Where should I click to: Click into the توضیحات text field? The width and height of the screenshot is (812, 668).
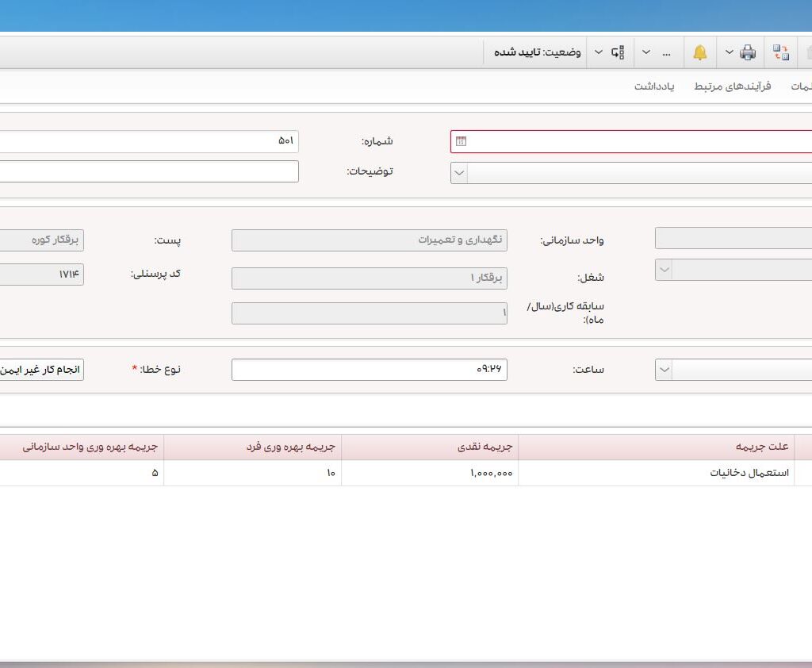coord(149,171)
